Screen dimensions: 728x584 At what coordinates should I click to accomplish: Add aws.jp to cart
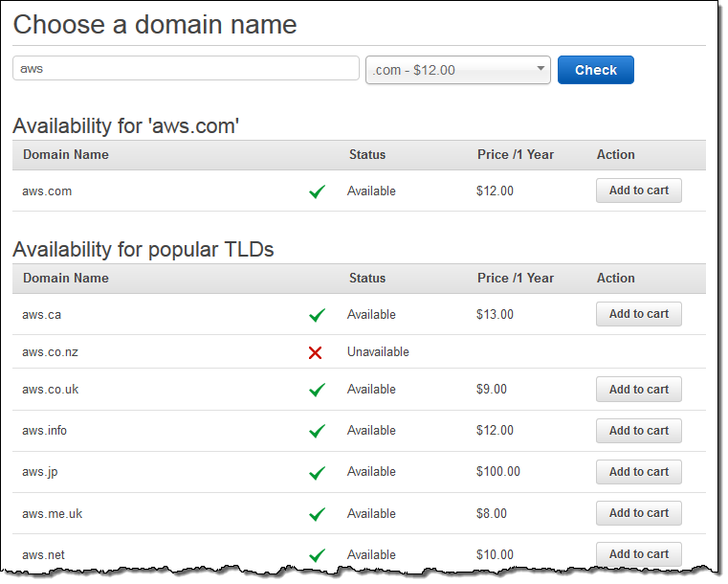(x=638, y=472)
